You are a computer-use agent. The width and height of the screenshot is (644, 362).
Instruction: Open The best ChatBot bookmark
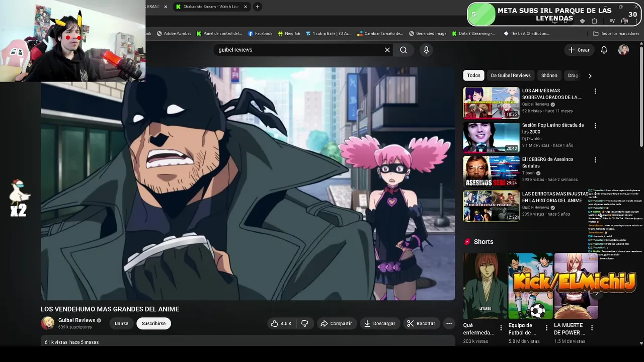click(526, 34)
